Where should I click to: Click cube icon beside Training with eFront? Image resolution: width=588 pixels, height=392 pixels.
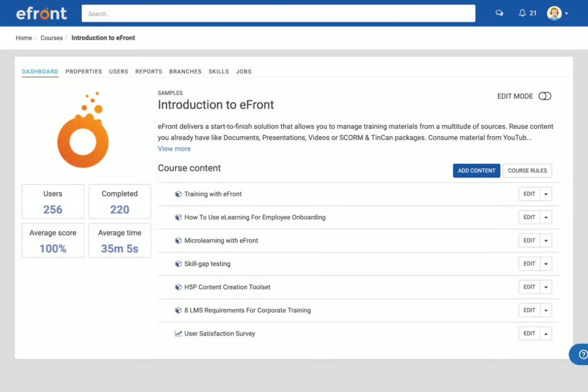click(x=178, y=194)
